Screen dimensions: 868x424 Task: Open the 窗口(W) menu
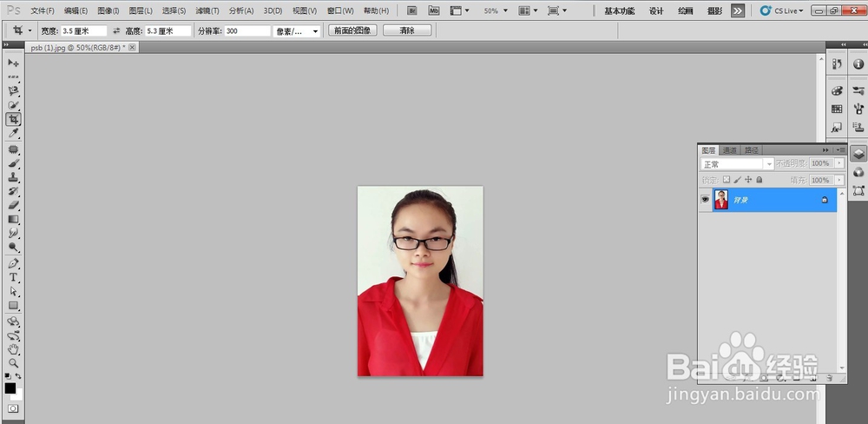[340, 11]
